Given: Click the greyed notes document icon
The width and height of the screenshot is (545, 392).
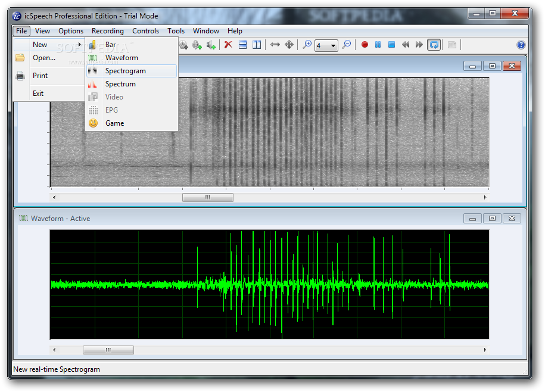Looking at the screenshot, I should coord(452,45).
